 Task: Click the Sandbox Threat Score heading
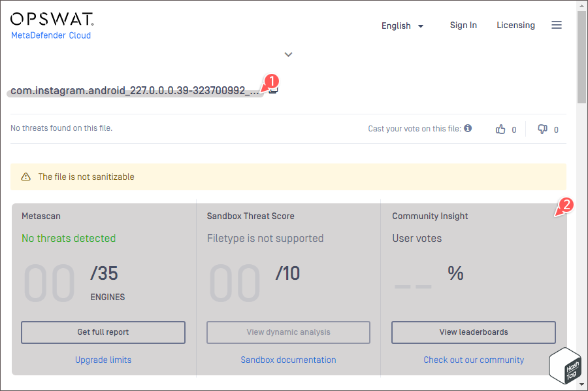tap(250, 216)
